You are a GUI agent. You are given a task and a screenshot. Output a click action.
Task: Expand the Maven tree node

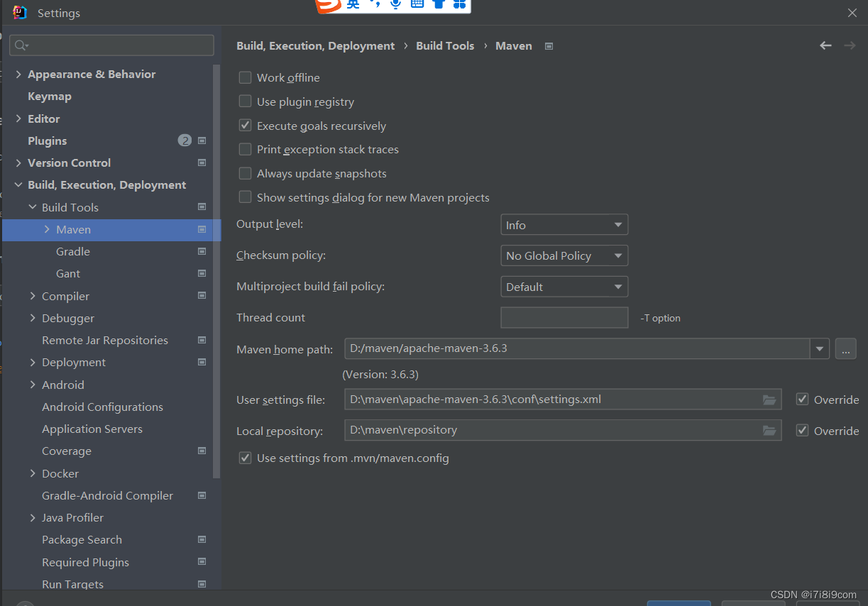47,229
